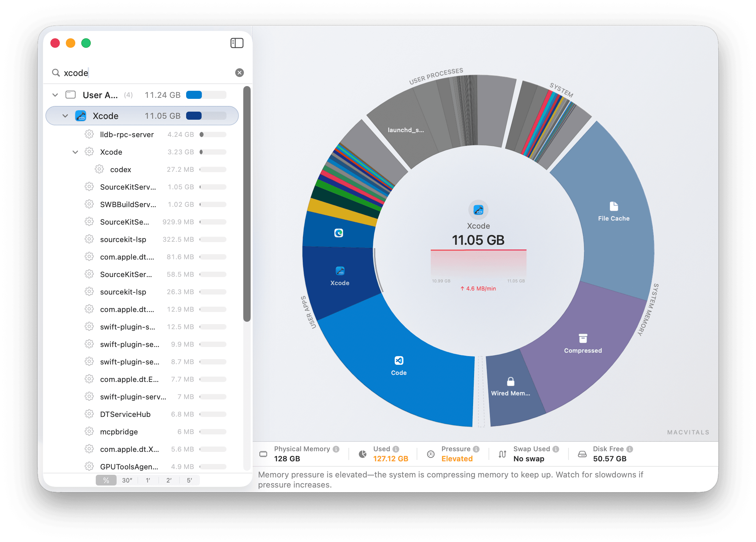Toggle the sidebar panel icon
This screenshot has width=756, height=542.
(x=237, y=43)
